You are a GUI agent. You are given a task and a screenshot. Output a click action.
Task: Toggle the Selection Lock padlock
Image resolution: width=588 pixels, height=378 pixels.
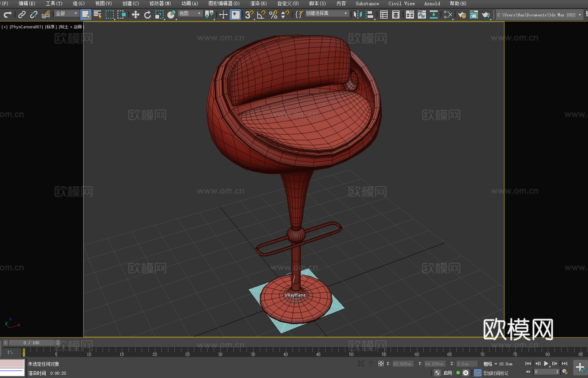(371, 364)
